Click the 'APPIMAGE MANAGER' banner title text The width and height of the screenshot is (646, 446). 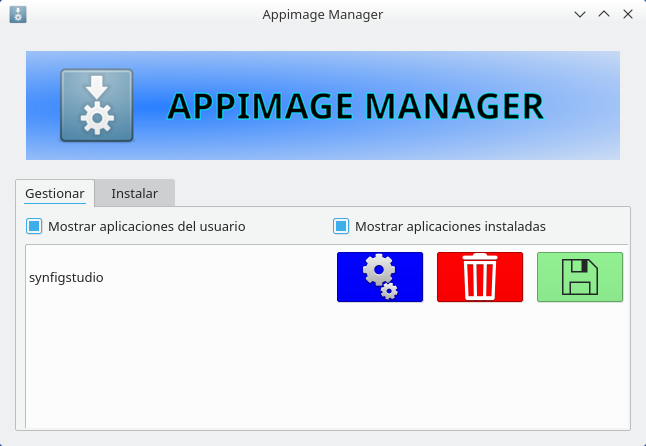pos(355,106)
